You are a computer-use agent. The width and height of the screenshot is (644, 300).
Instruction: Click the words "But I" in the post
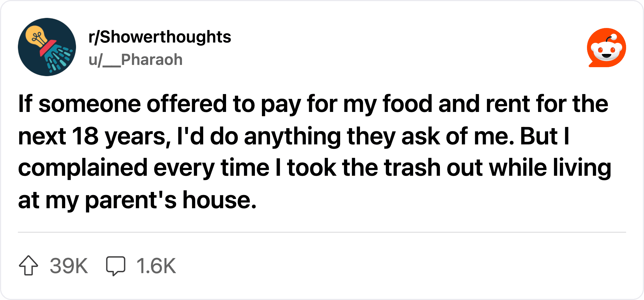tap(545, 136)
